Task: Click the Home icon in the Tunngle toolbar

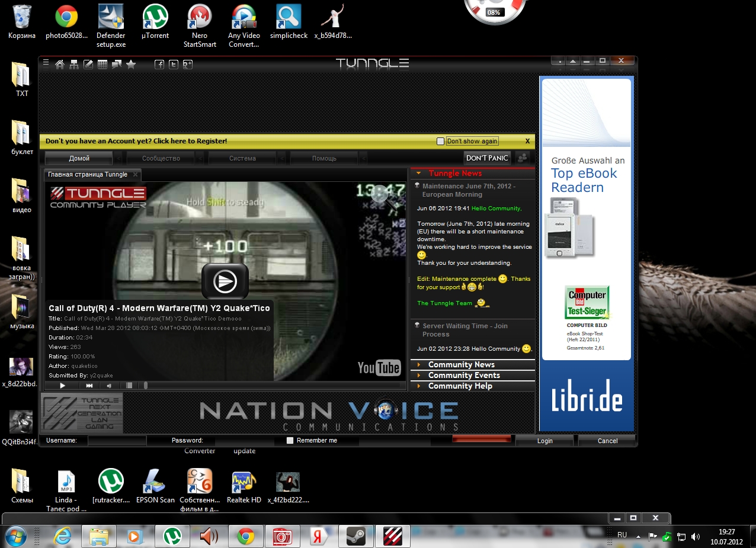Action: (59, 65)
